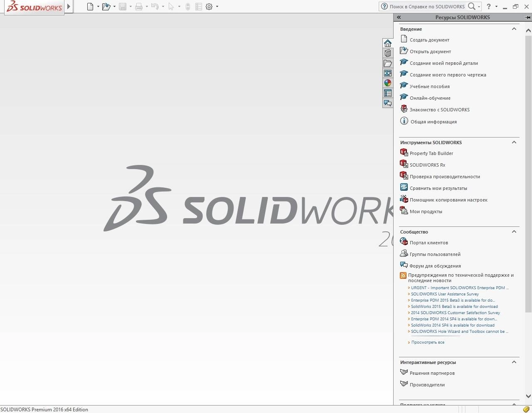The height and width of the screenshot is (413, 532).
Task: Run Проверка производительности
Action: 445,177
